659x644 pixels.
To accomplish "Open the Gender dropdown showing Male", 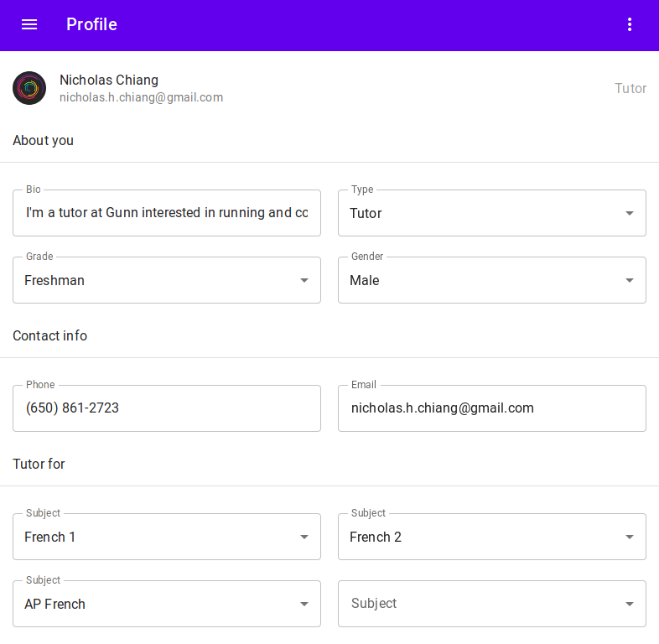I will pyautogui.click(x=492, y=280).
